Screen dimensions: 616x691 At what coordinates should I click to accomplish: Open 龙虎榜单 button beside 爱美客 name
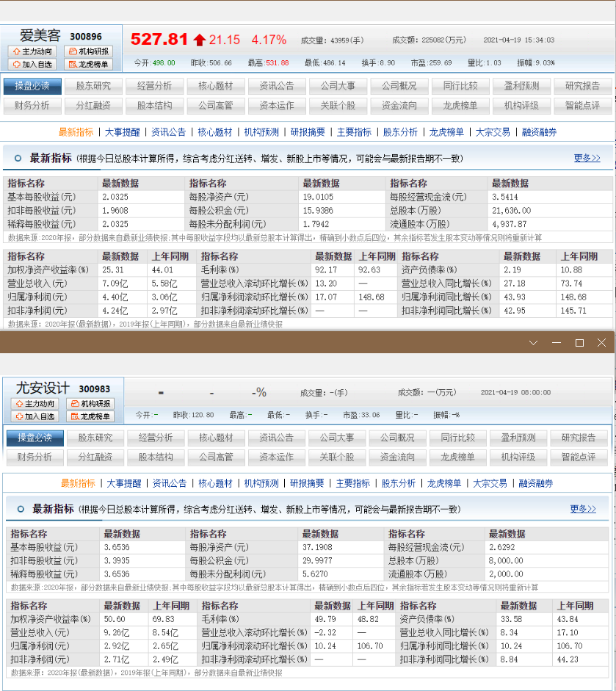pos(89,65)
